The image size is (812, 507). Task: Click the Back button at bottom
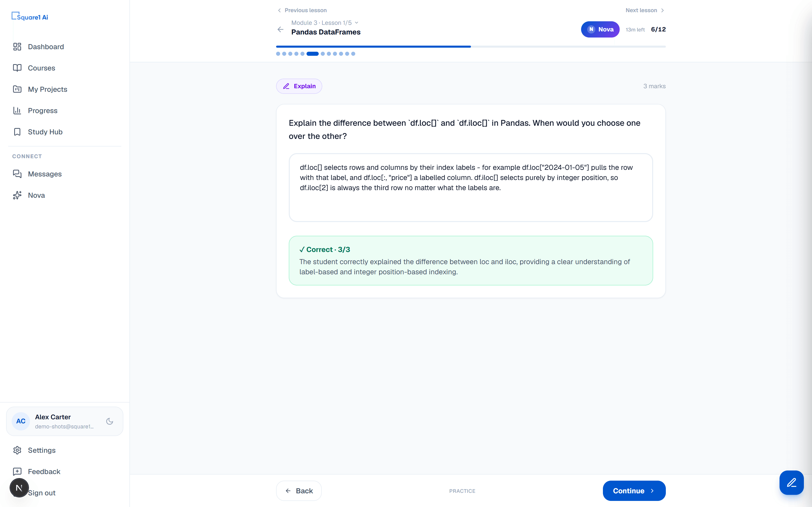pyautogui.click(x=299, y=491)
